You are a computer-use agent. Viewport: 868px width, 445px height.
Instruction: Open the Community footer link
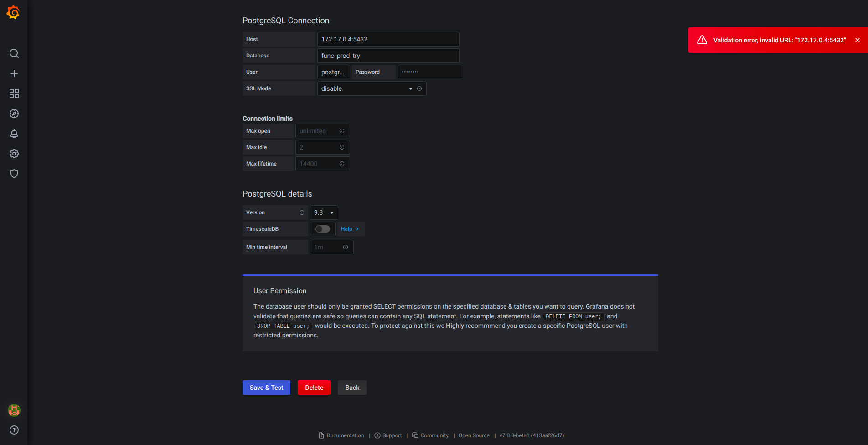[x=434, y=435]
